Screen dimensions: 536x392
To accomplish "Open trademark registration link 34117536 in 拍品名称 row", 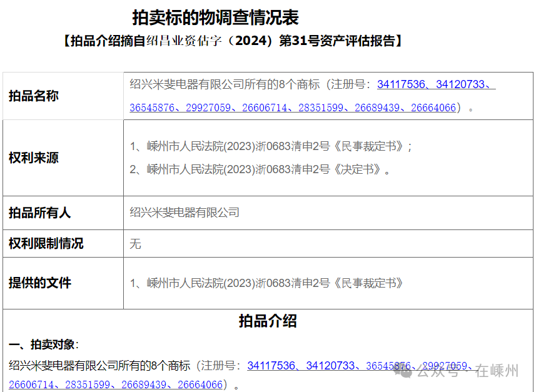I will (x=401, y=84).
